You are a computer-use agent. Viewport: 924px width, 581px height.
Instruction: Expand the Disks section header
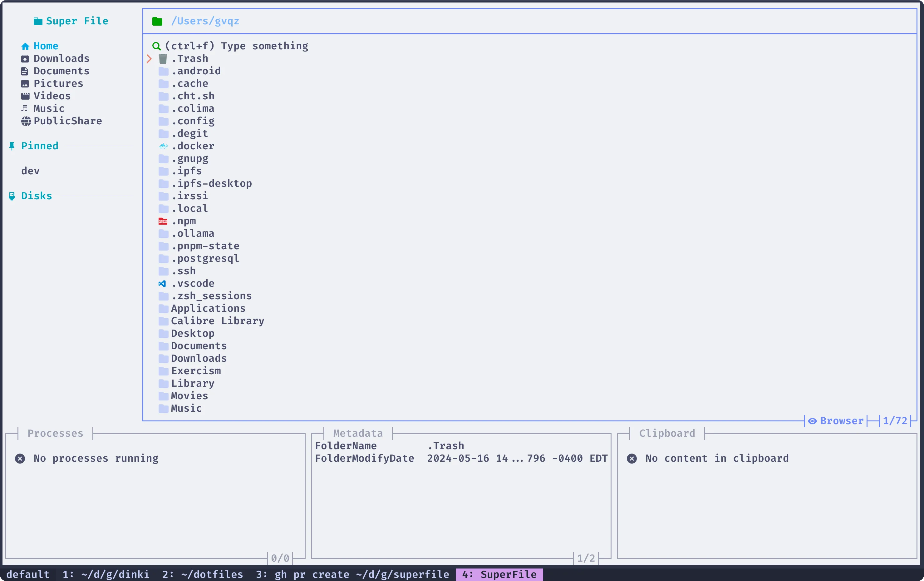point(37,196)
